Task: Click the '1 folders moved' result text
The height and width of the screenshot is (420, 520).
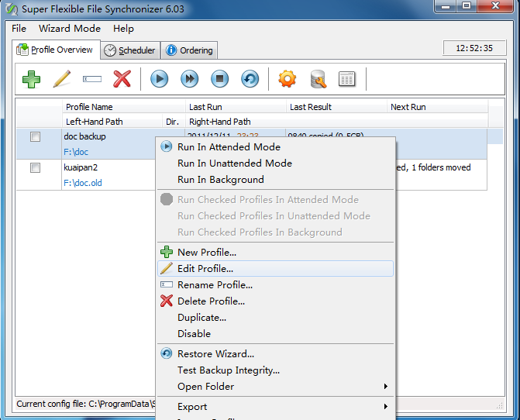Action: [x=441, y=167]
